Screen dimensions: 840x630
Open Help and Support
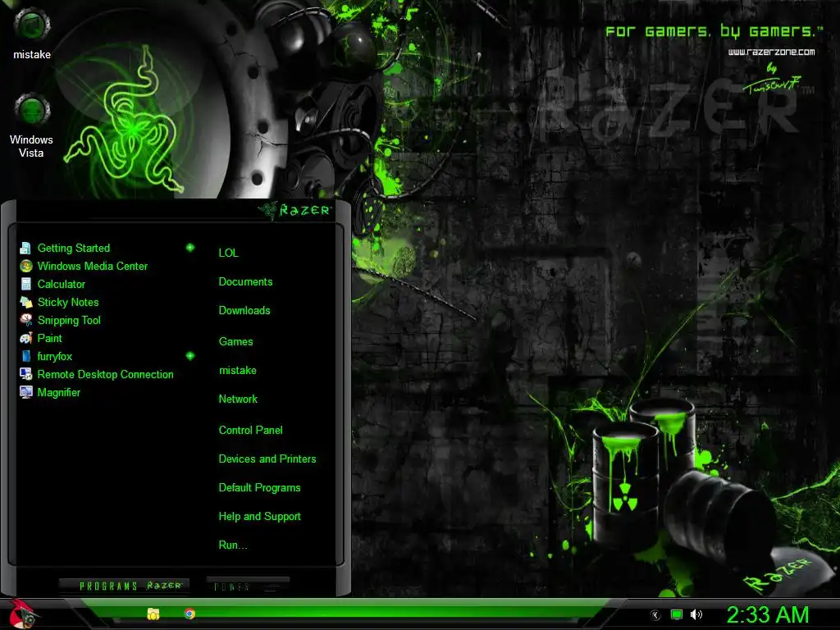pyautogui.click(x=260, y=517)
